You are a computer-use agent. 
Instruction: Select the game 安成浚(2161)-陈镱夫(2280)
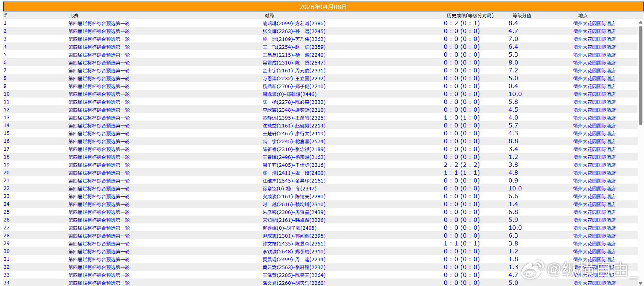294,197
